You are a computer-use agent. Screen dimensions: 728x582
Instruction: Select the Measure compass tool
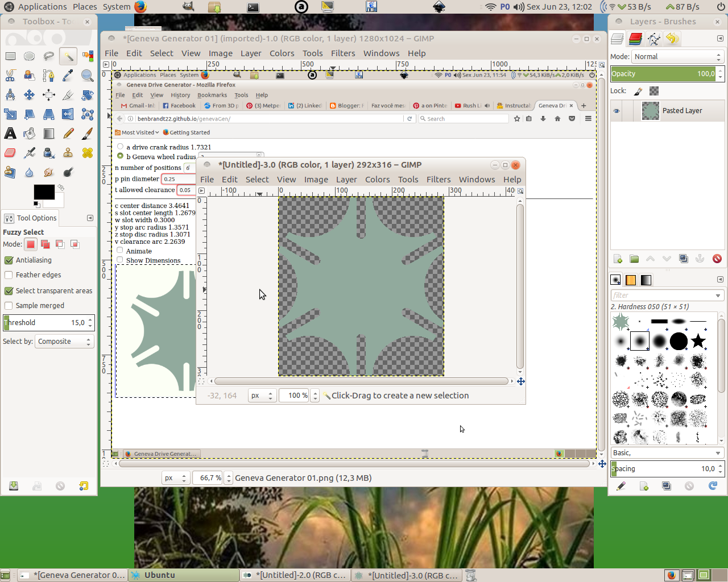10,94
